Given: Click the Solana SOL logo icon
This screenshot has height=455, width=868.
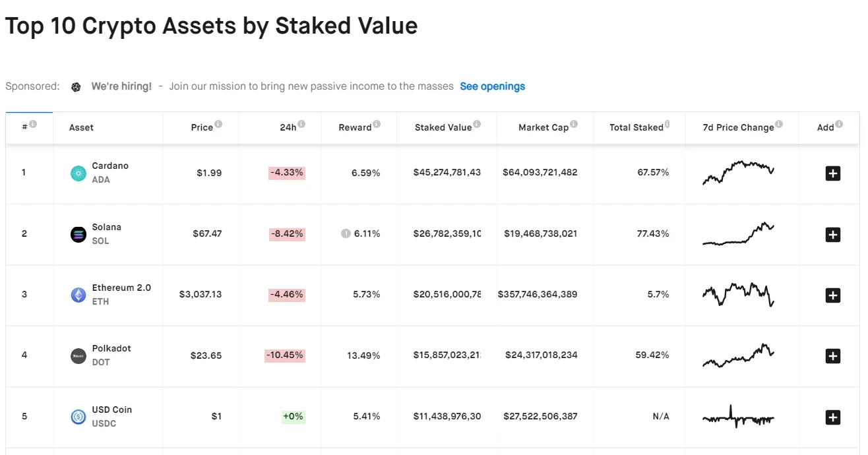Looking at the screenshot, I should pos(78,234).
